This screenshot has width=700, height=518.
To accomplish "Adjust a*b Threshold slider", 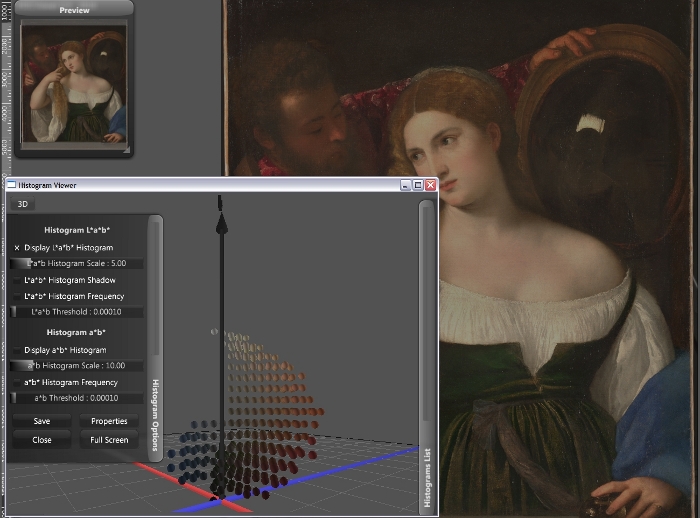I will (x=77, y=398).
